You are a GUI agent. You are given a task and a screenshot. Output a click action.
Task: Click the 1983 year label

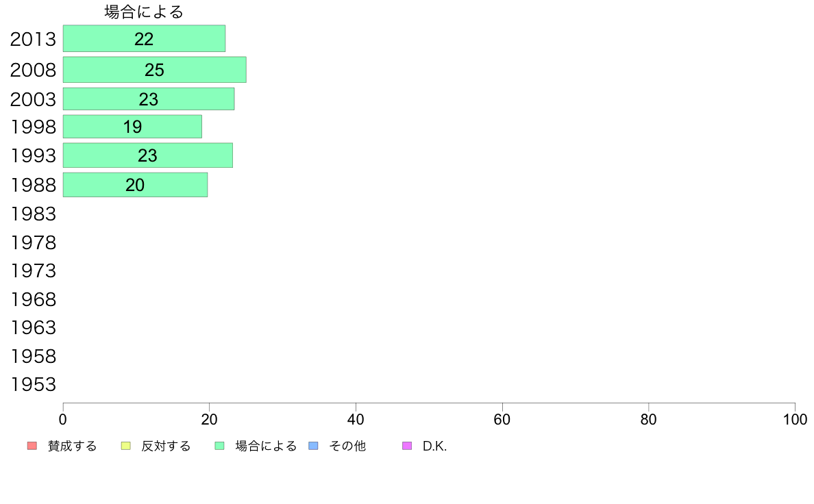click(33, 214)
